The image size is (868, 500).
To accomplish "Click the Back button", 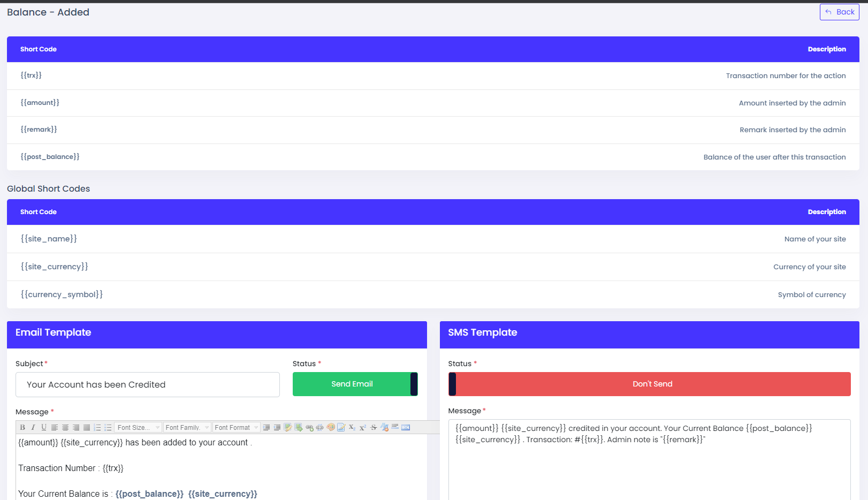I will click(x=839, y=12).
